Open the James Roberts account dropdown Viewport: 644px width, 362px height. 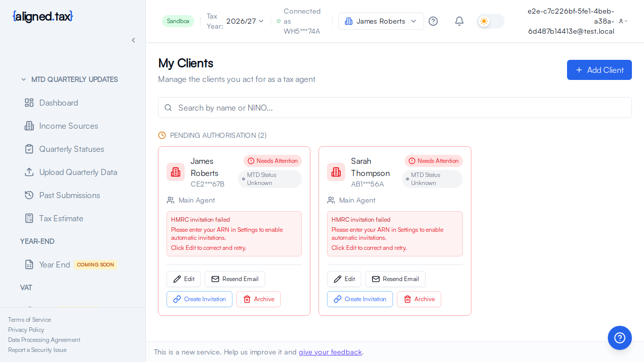tap(381, 21)
